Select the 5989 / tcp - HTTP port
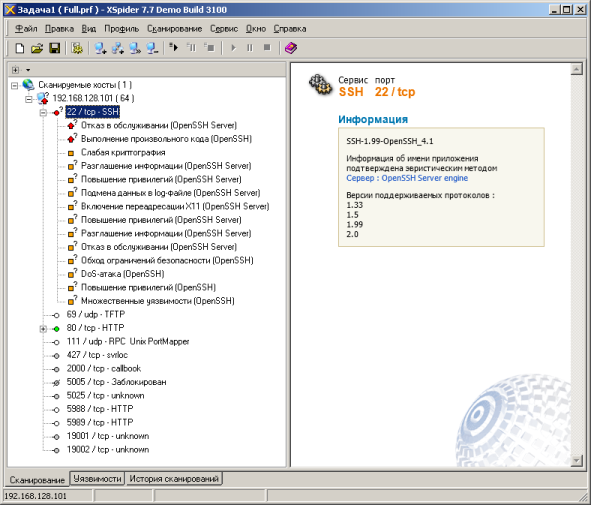 [x=100, y=422]
